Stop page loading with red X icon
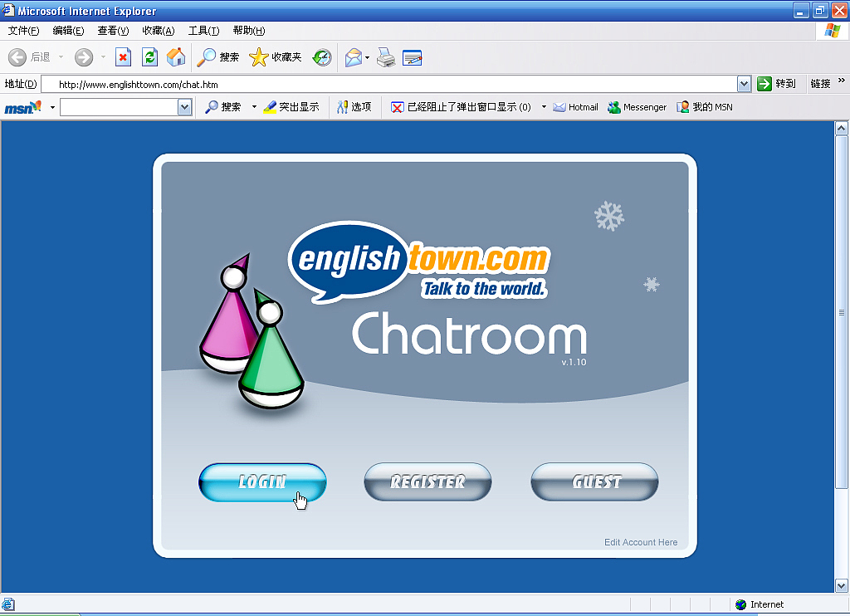 [x=123, y=57]
